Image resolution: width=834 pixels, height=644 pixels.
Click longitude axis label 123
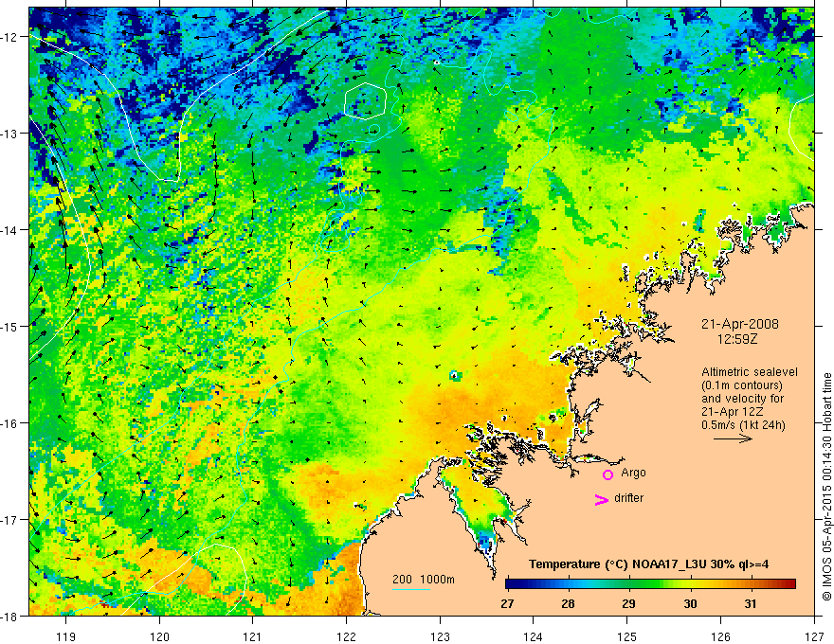(x=440, y=636)
